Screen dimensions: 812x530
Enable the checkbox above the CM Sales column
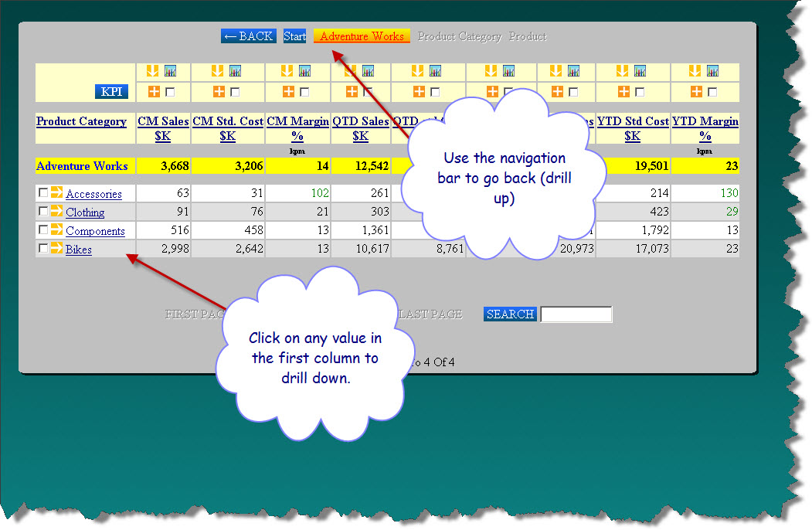[171, 92]
